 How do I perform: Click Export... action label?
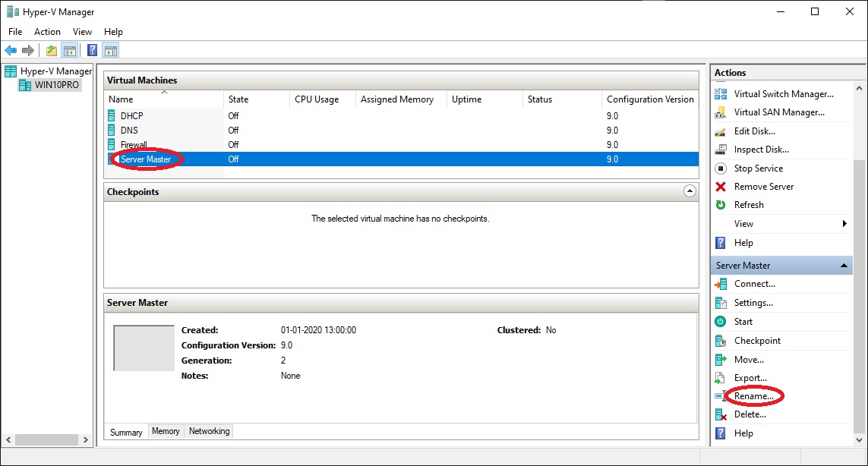tap(750, 378)
